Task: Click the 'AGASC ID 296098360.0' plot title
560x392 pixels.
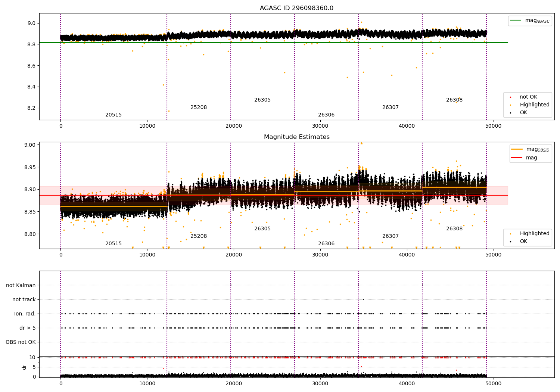Action: 296,8
